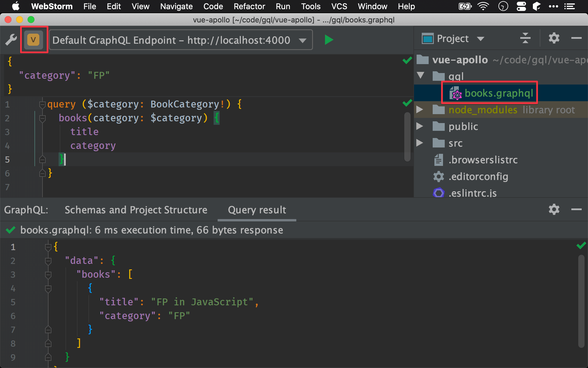588x368 pixels.
Task: Click variables editor inspection checkmark
Action: click(x=407, y=60)
